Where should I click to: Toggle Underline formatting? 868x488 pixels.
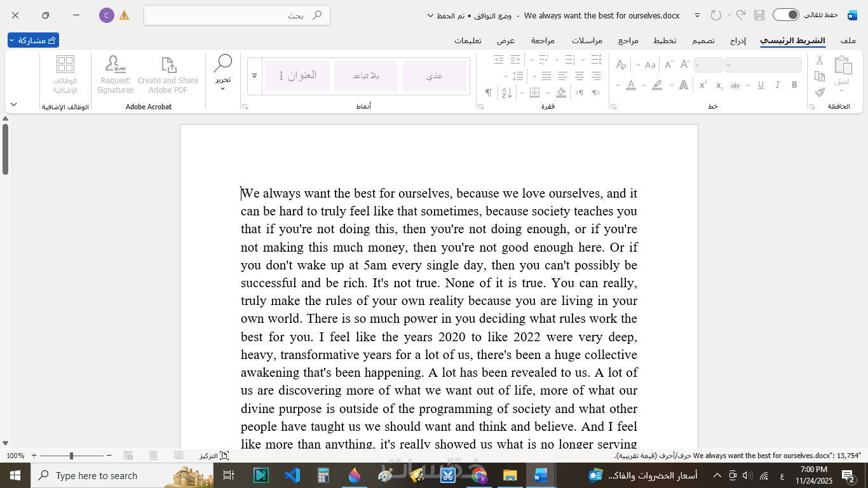click(x=761, y=85)
